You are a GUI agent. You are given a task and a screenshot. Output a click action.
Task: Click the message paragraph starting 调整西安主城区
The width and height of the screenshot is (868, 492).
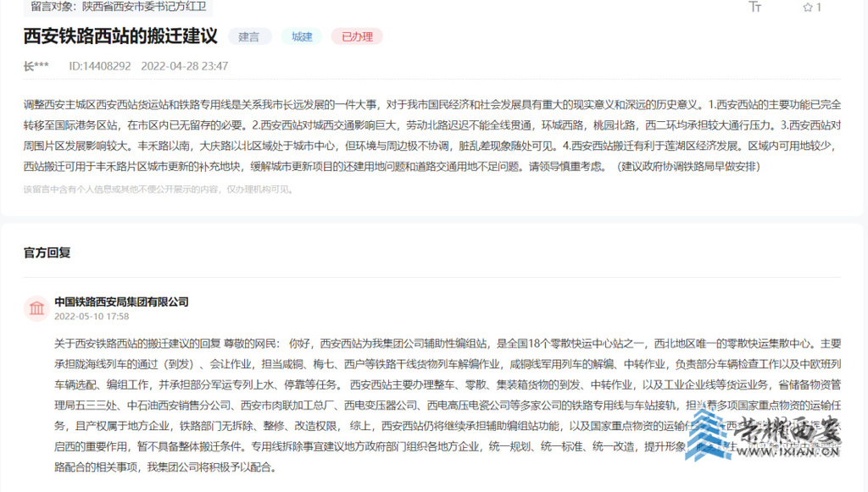pos(432,135)
